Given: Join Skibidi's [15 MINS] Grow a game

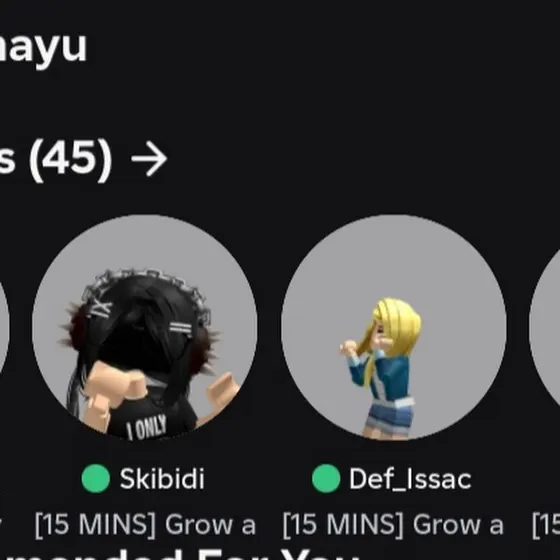Looking at the screenshot, I should 145,525.
